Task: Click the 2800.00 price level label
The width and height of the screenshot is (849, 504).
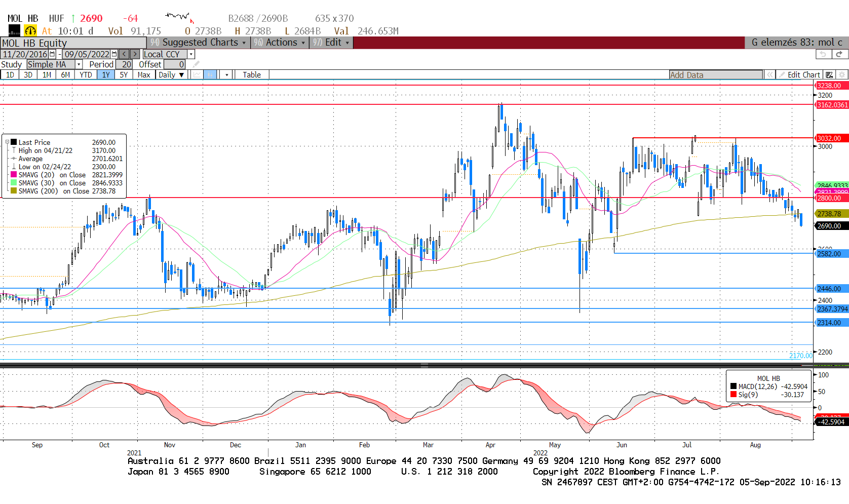Action: [x=831, y=198]
